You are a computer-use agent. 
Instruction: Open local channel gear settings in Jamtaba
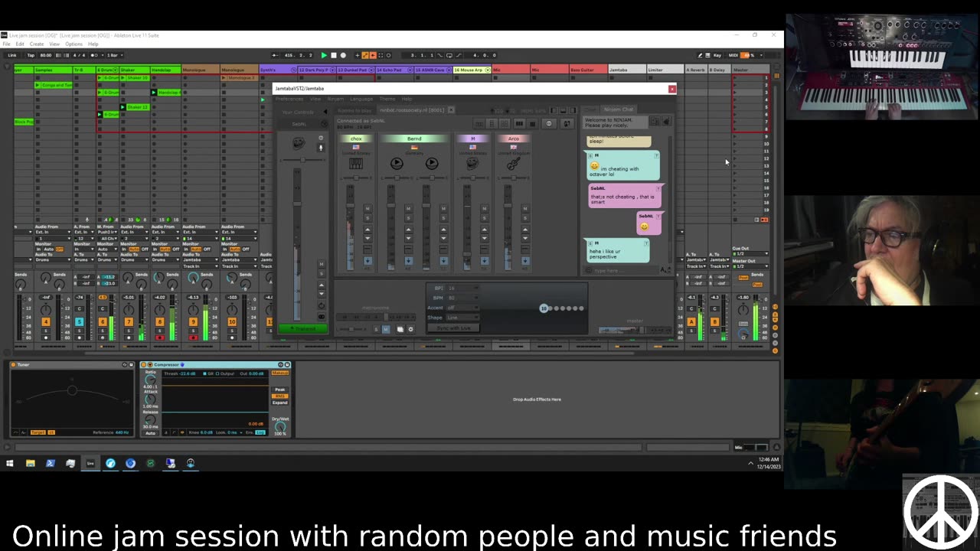coord(321,139)
